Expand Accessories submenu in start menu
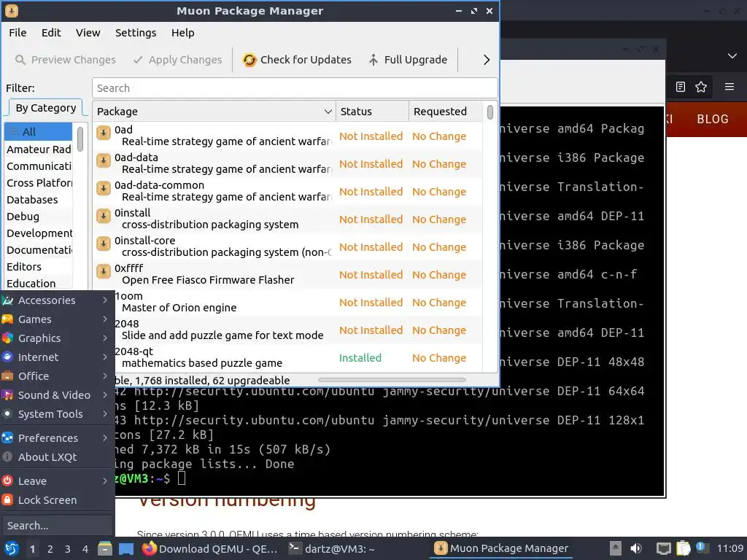The height and width of the screenshot is (560, 747). pos(56,300)
